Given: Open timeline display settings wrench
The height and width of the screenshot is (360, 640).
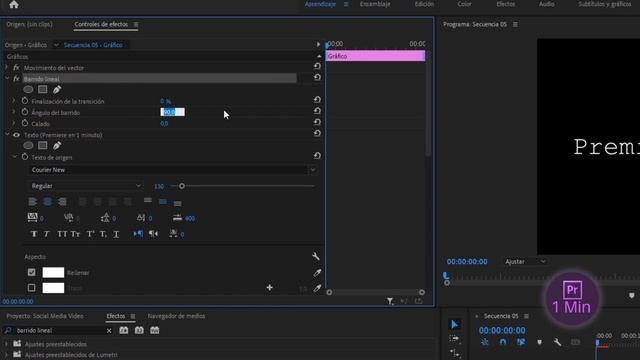Looking at the screenshot, I should click(x=558, y=342).
